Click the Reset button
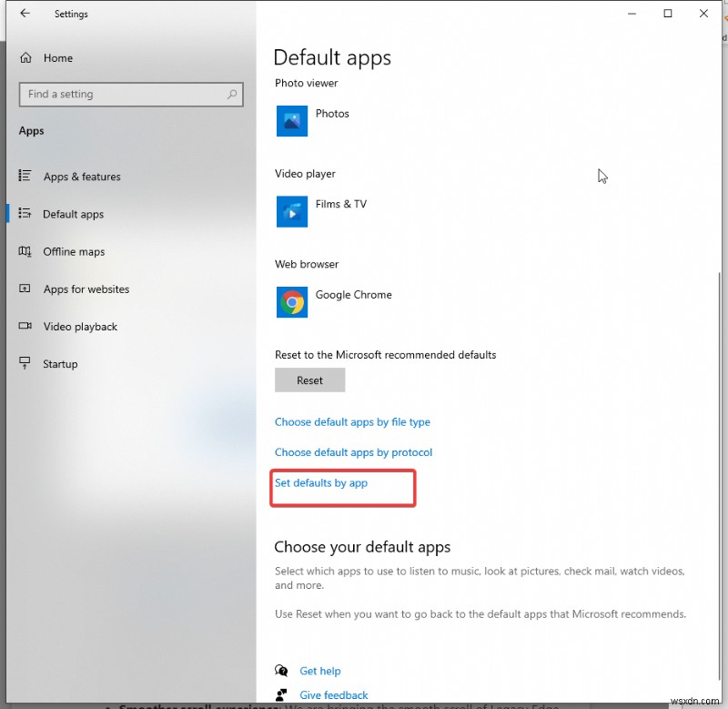 [309, 380]
